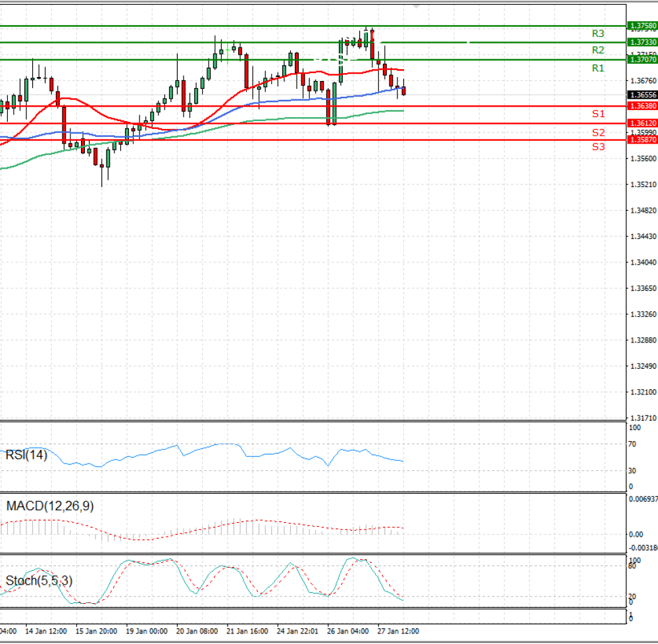Select the current price tag 1.36556
658x644 pixels.
tap(642, 95)
